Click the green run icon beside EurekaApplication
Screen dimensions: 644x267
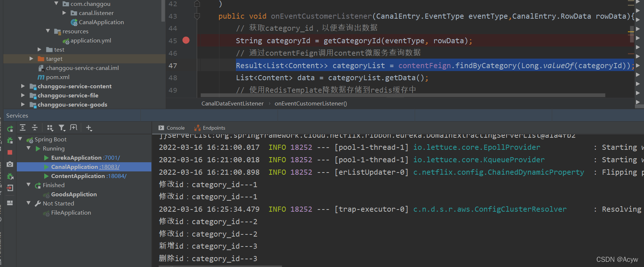(x=46, y=158)
